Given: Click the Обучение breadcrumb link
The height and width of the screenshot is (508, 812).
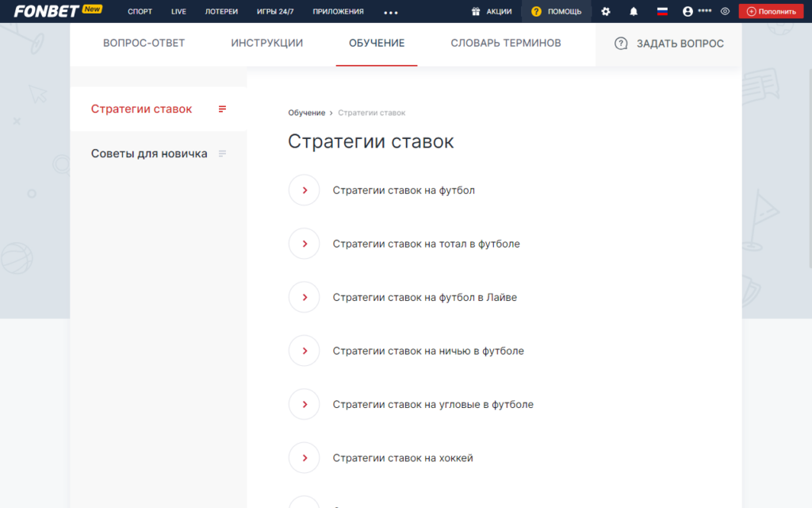Looking at the screenshot, I should tap(307, 113).
